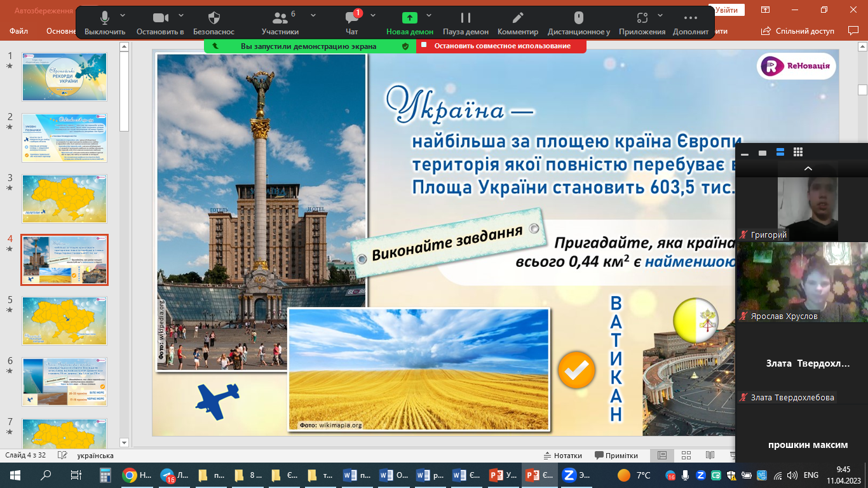868x488 pixels.
Task: Click Злата Твердохлебова participant tile
Action: [x=802, y=363]
